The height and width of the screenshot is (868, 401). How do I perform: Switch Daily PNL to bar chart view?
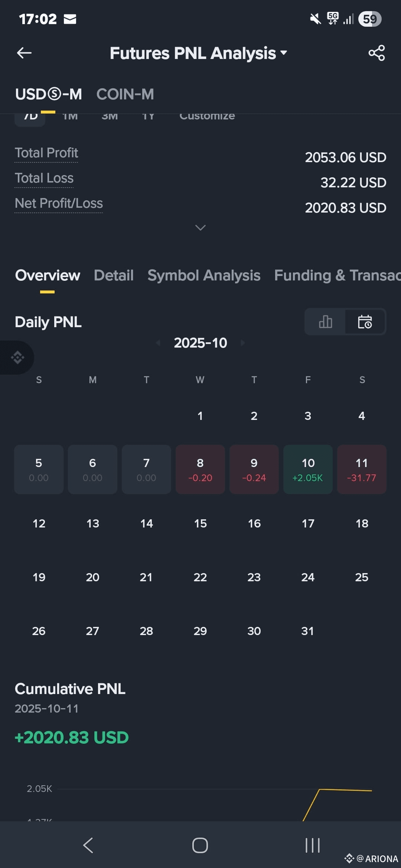[x=325, y=322]
